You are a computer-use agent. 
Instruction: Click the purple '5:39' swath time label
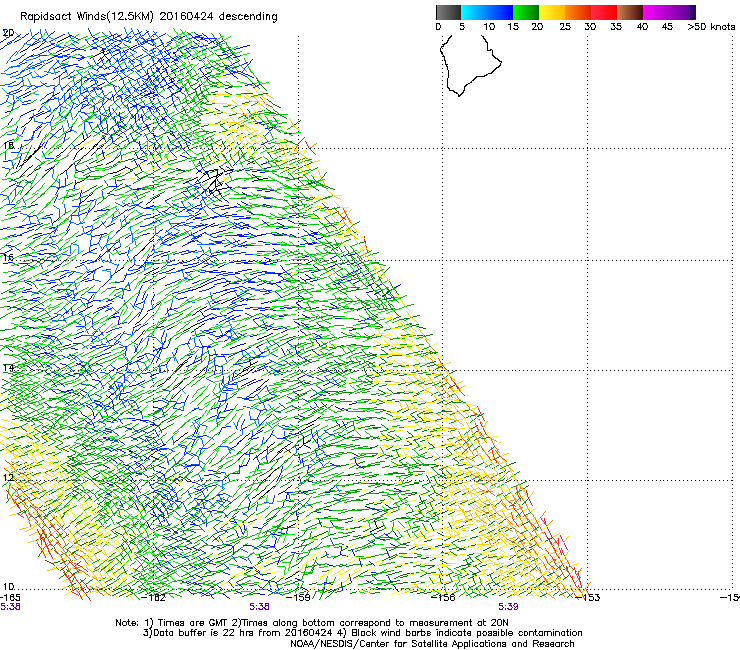(x=508, y=607)
